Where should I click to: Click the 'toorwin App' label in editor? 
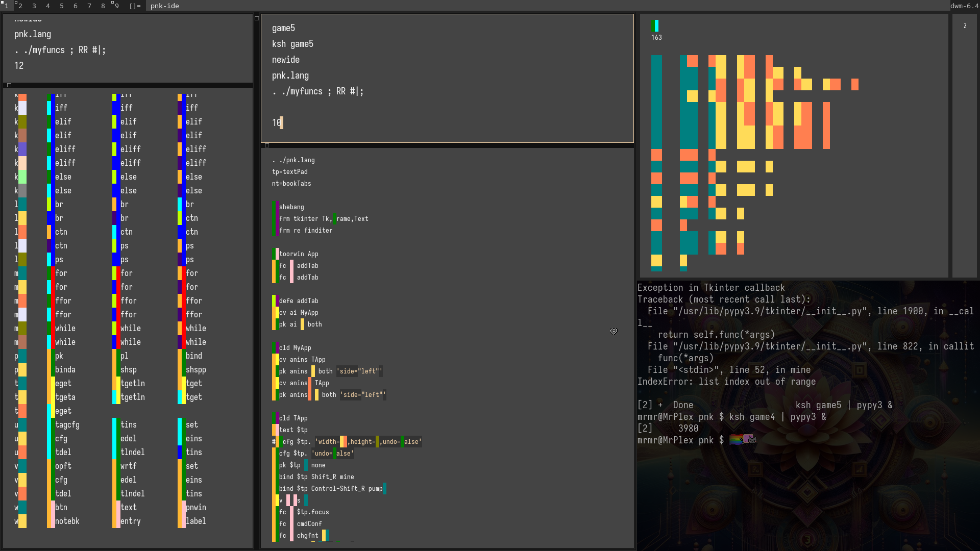coord(300,254)
